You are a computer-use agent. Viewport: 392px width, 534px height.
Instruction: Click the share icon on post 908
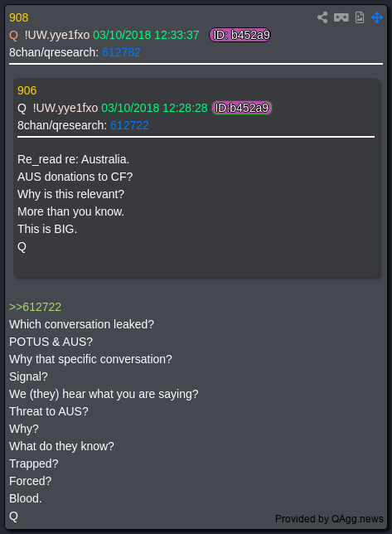point(322,17)
